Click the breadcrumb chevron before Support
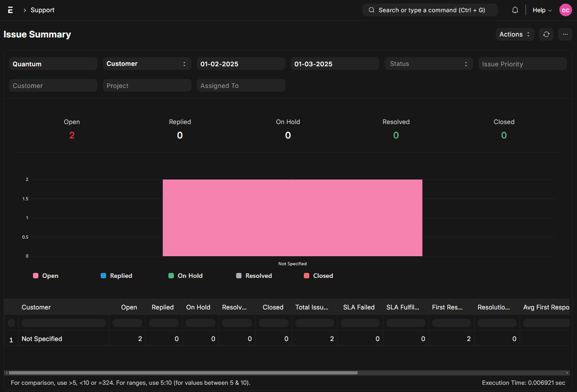The height and width of the screenshot is (392, 577). [24, 10]
